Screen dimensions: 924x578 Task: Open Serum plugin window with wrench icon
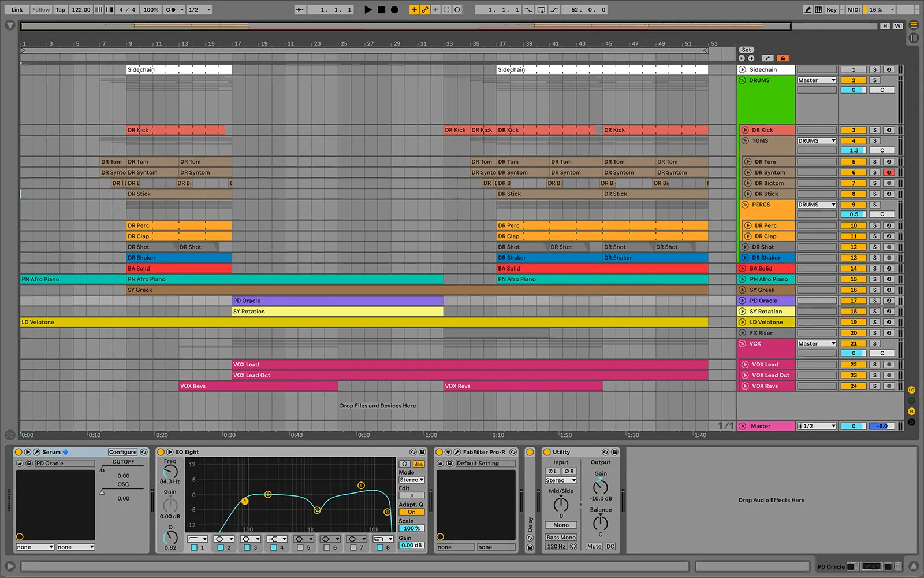click(37, 452)
